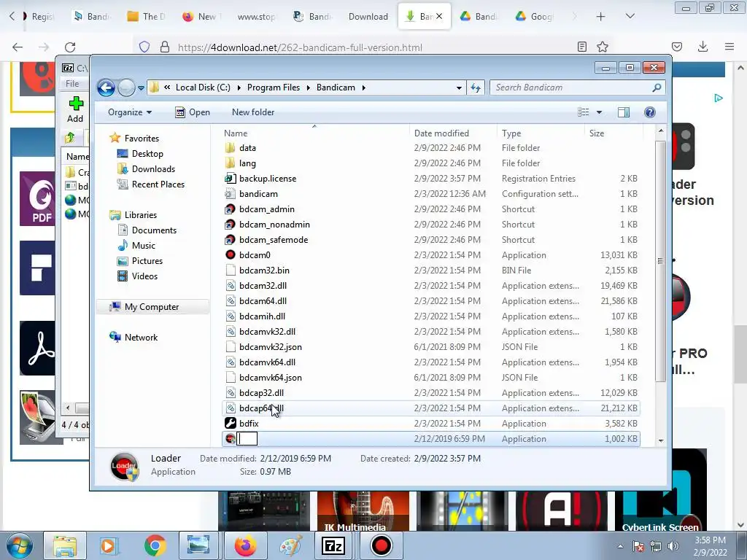The image size is (747, 560).
Task: Select bdcam_admin shortcut icon
Action: [x=230, y=209]
